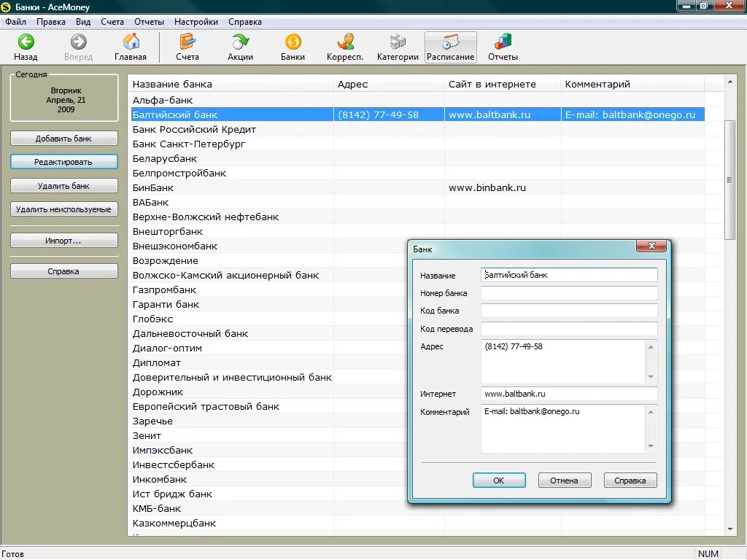This screenshot has height=560, width=747.
Task: Close the Банк dialog with X
Action: coord(651,246)
